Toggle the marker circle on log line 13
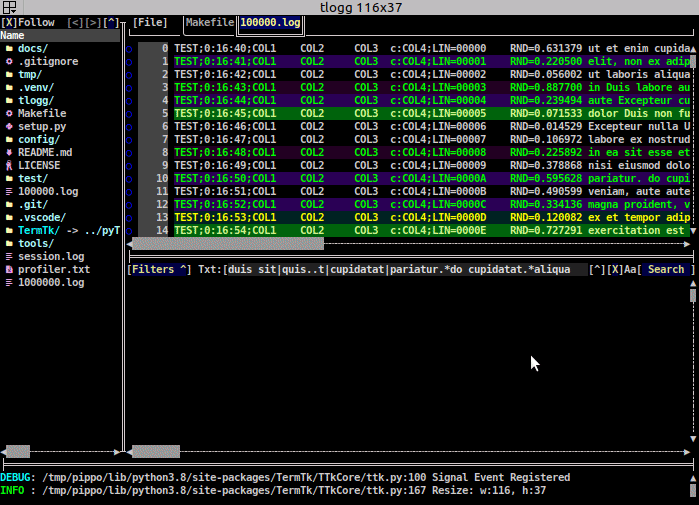Screen dimensions: 699x505 click(x=129, y=218)
